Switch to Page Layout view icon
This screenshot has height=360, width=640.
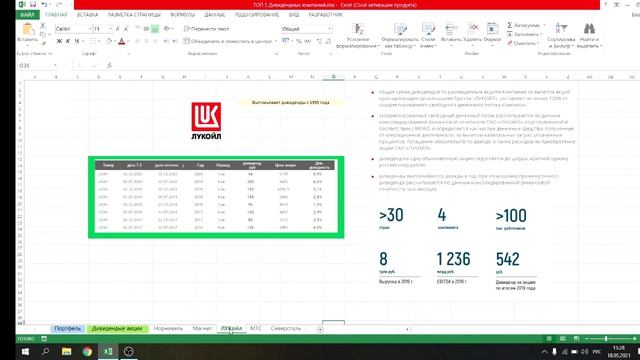[563, 339]
